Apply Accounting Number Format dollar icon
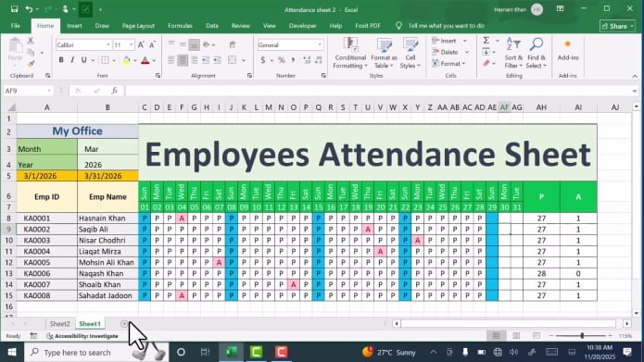 (263, 60)
